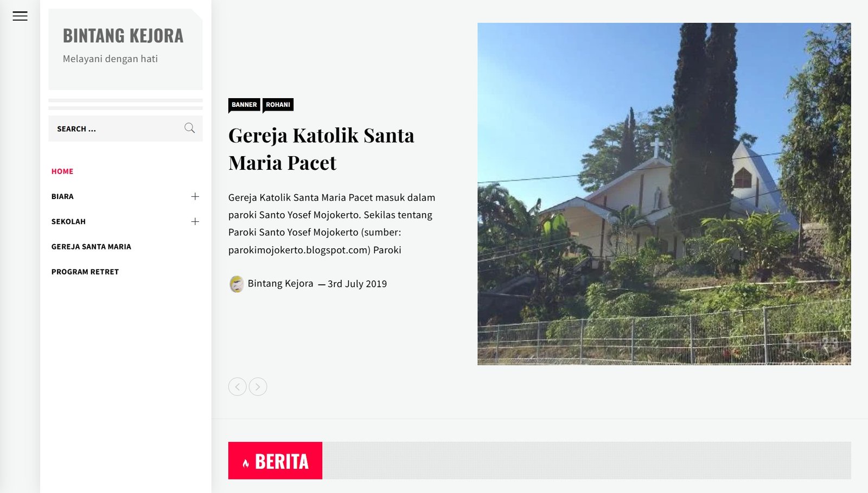This screenshot has height=493, width=868.
Task: Go to previous slide arrow
Action: click(237, 387)
